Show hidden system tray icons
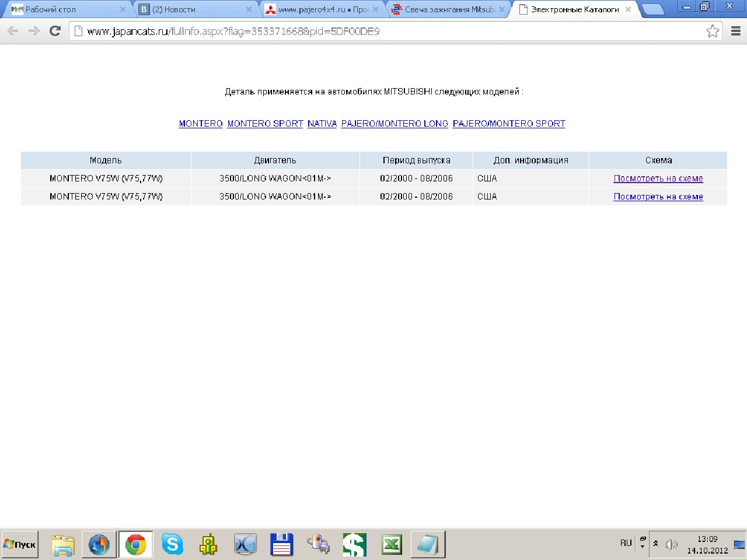Viewport: 747px width, 560px height. [x=655, y=544]
